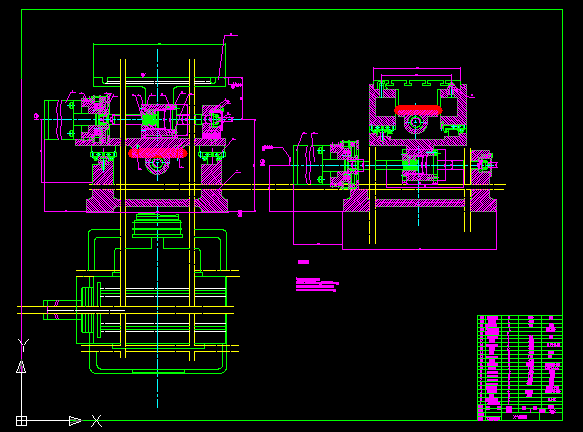Select the UCS Y axis arrowhead
This screenshot has width=583, height=432.
pyautogui.click(x=21, y=367)
